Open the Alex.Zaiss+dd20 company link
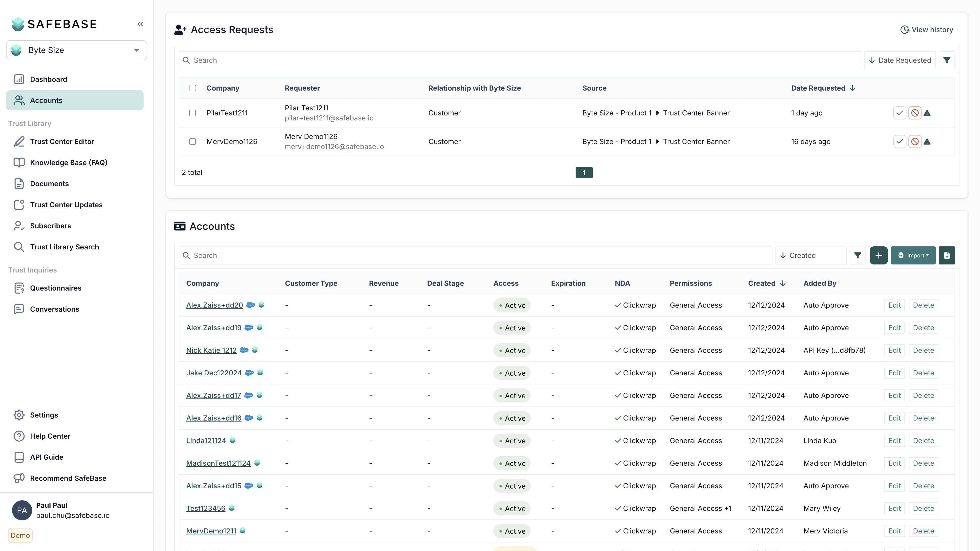Image resolution: width=980 pixels, height=551 pixels. pos(214,305)
